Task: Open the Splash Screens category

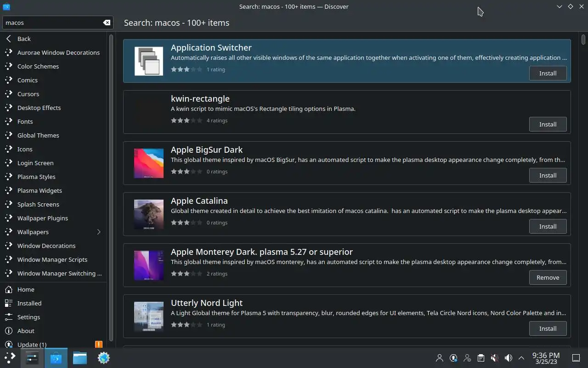Action: (x=53, y=204)
